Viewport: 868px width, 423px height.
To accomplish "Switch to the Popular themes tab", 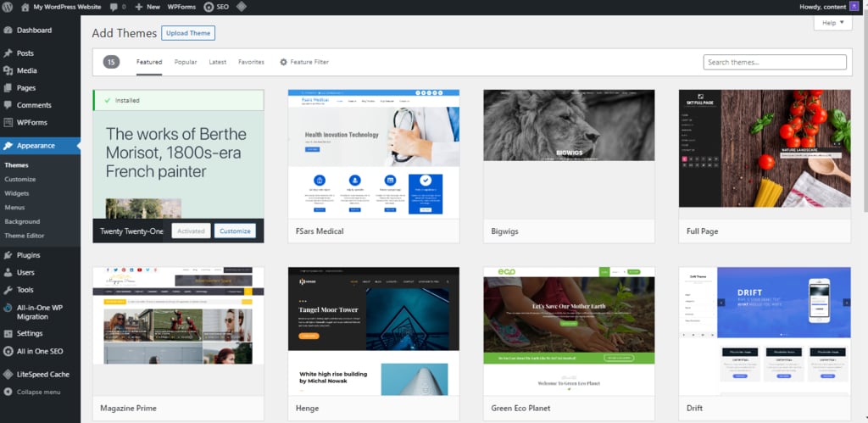I will click(x=186, y=62).
